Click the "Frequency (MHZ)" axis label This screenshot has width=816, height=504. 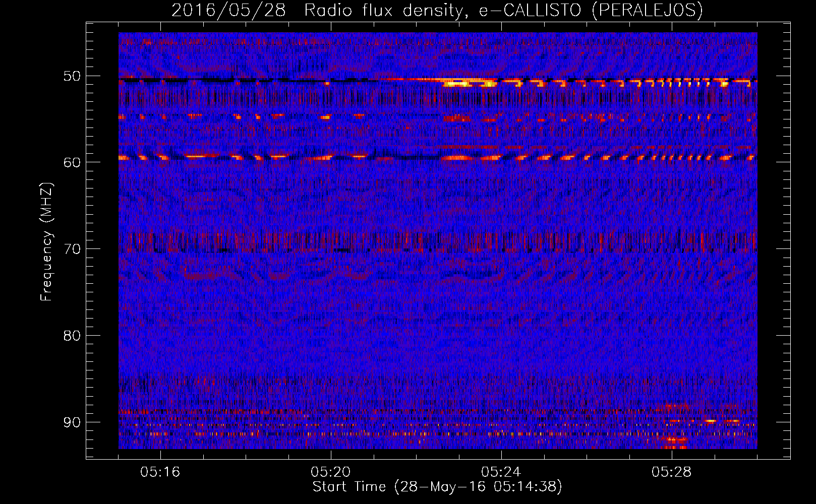point(46,242)
